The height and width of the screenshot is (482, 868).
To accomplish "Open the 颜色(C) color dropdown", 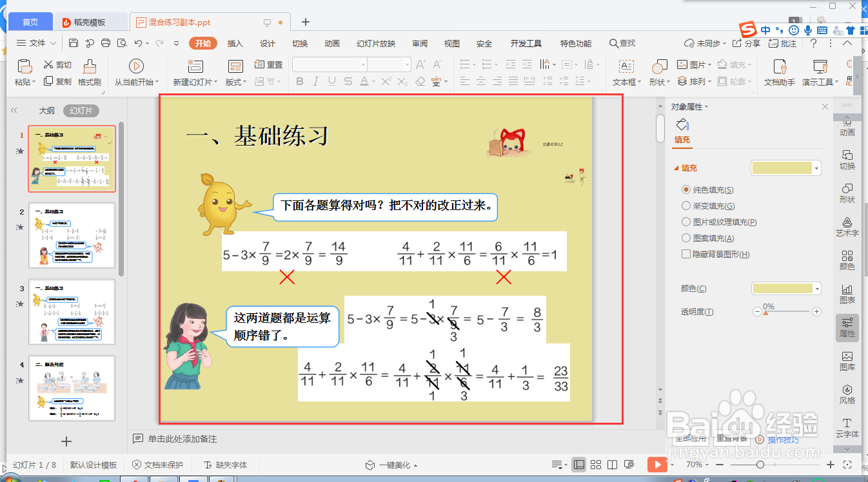I will point(785,288).
